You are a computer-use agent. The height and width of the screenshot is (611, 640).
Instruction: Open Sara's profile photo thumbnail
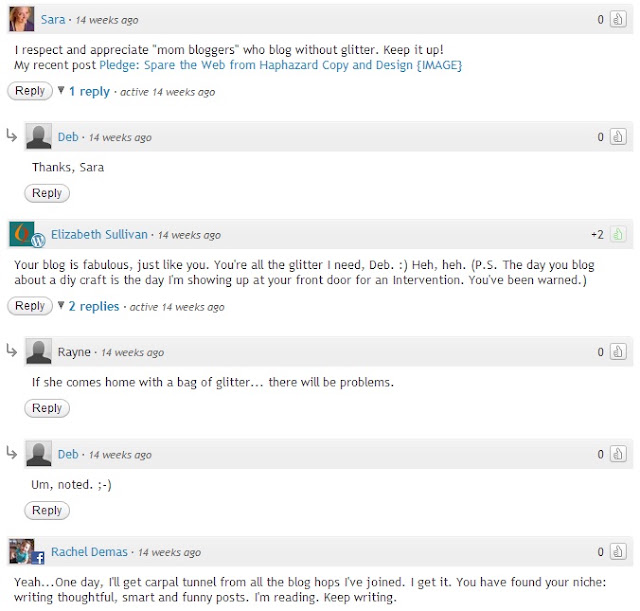22,19
